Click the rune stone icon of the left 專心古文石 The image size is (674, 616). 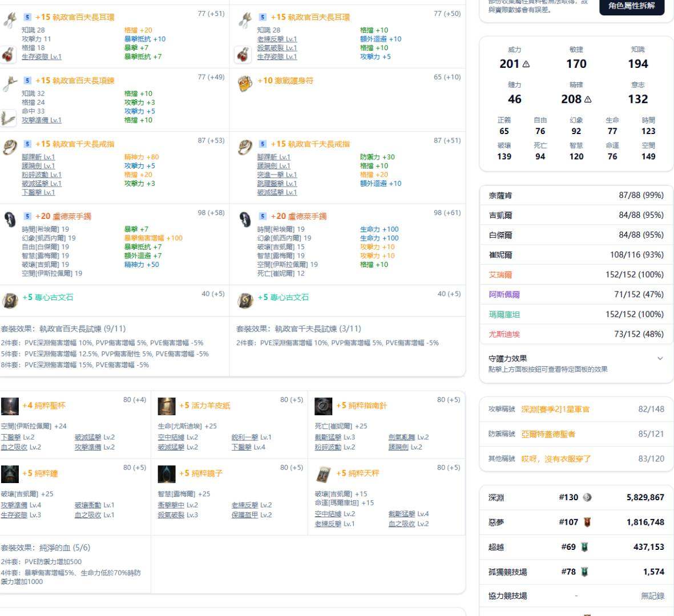tap(10, 300)
